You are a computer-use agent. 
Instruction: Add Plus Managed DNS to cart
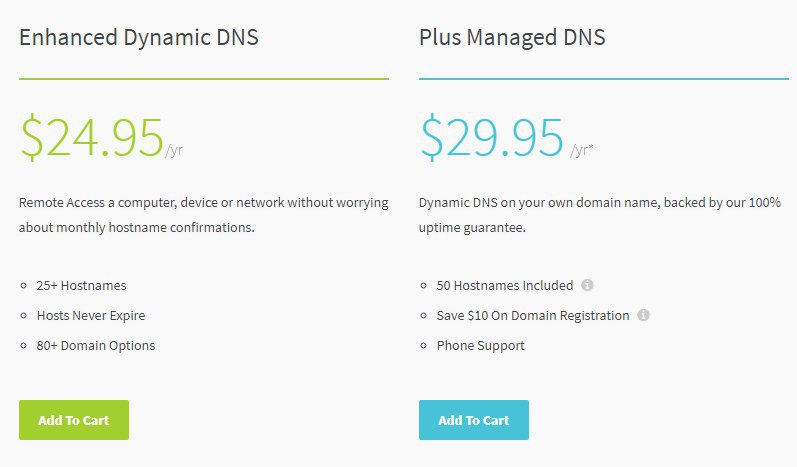pyautogui.click(x=474, y=420)
